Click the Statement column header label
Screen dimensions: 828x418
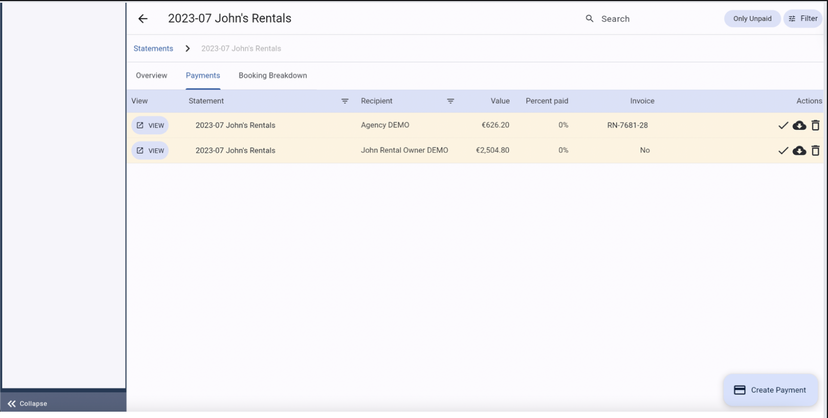(206, 101)
